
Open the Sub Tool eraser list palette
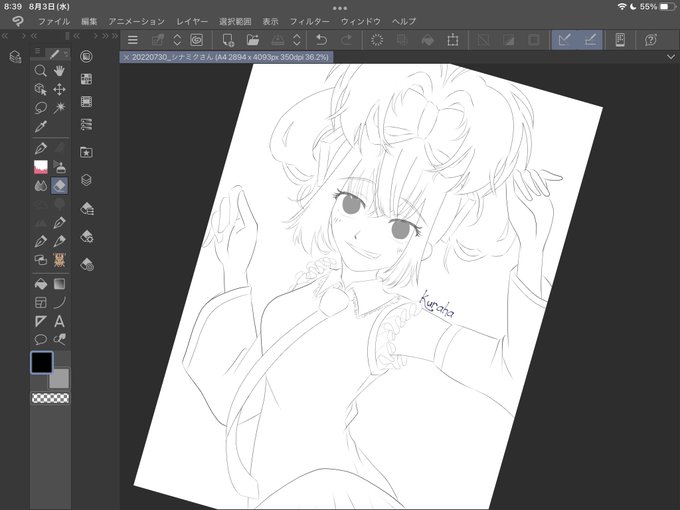87,209
